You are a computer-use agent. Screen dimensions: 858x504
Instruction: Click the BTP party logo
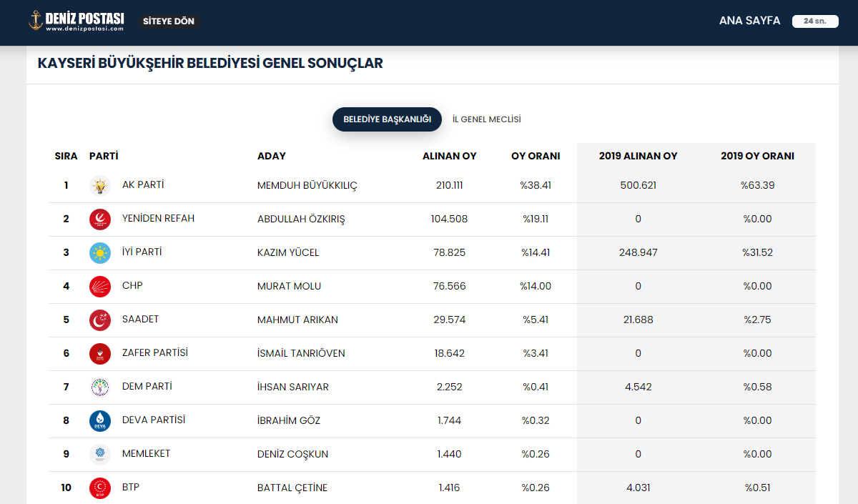coord(100,488)
